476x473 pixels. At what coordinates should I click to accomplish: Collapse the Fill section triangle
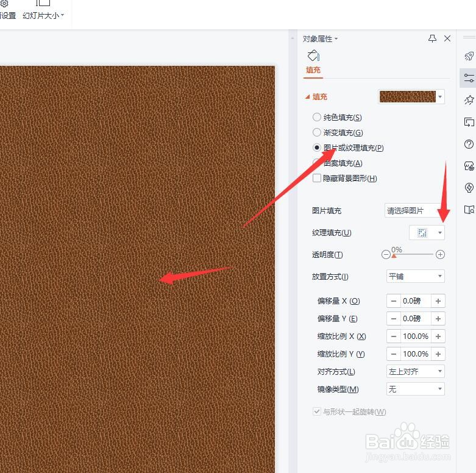click(x=308, y=97)
